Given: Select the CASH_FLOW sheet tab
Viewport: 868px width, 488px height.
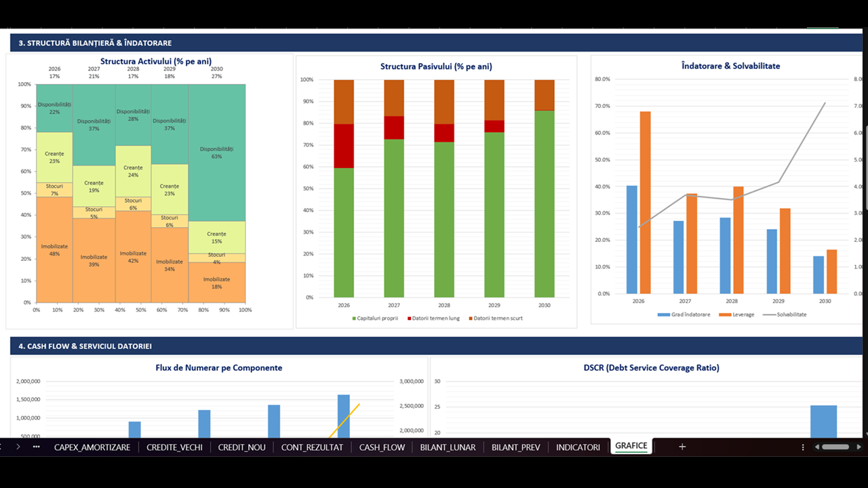Looking at the screenshot, I should point(382,447).
